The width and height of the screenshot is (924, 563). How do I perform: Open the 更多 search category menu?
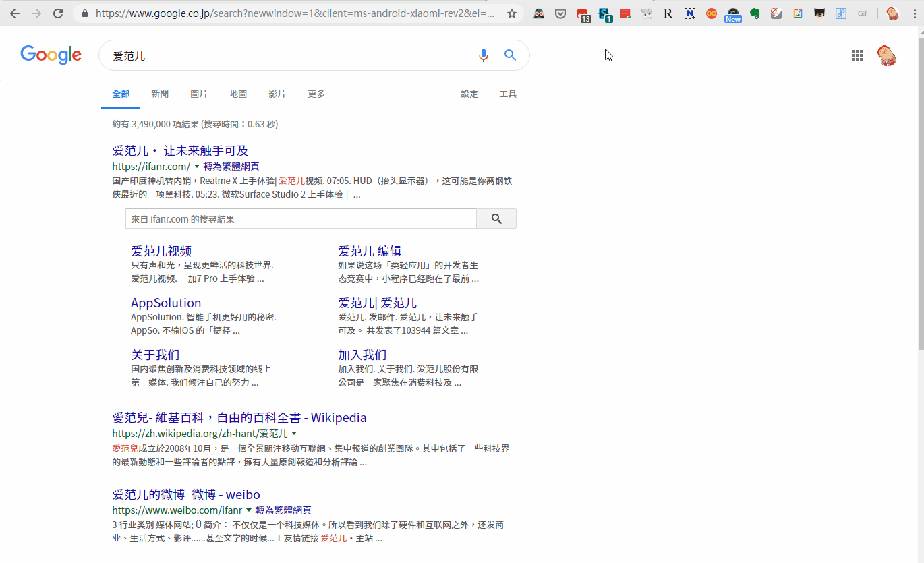[x=316, y=94]
